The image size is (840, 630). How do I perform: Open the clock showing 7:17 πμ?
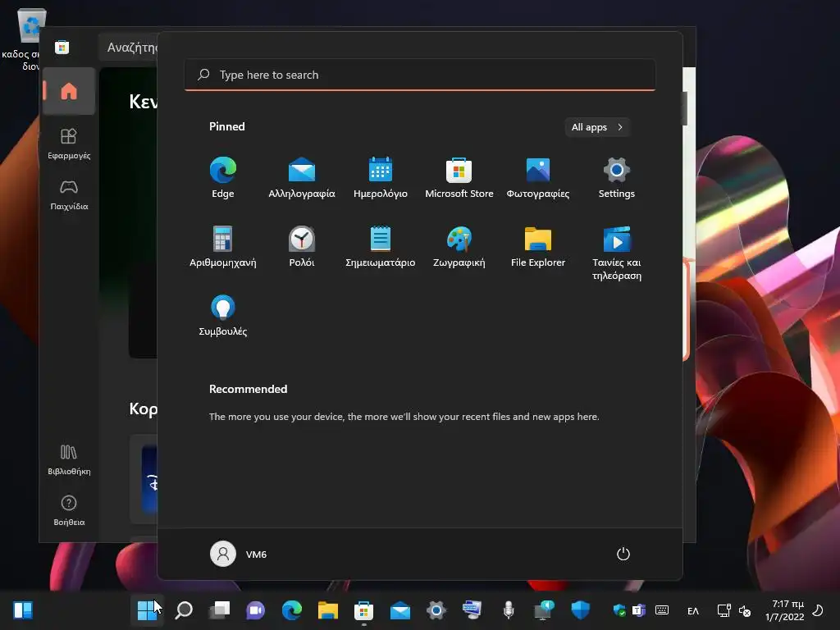coord(785,610)
